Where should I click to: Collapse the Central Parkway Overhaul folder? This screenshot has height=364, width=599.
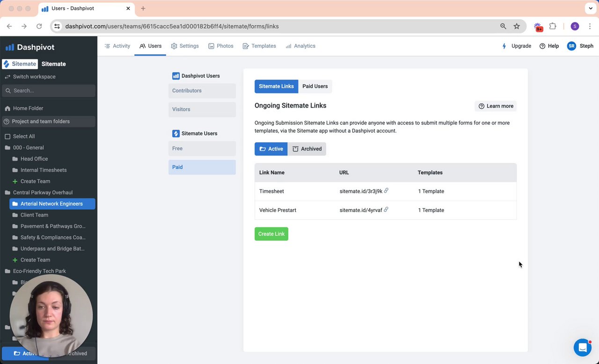point(7,192)
